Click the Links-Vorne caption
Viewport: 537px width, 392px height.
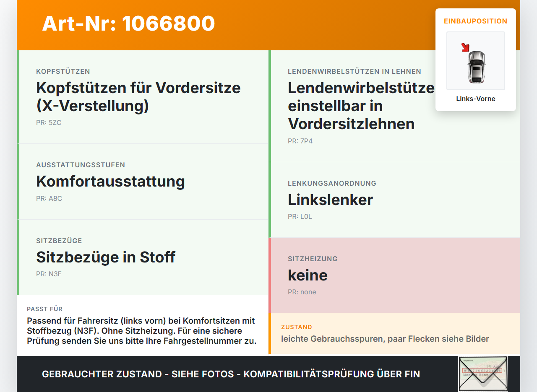point(476,99)
